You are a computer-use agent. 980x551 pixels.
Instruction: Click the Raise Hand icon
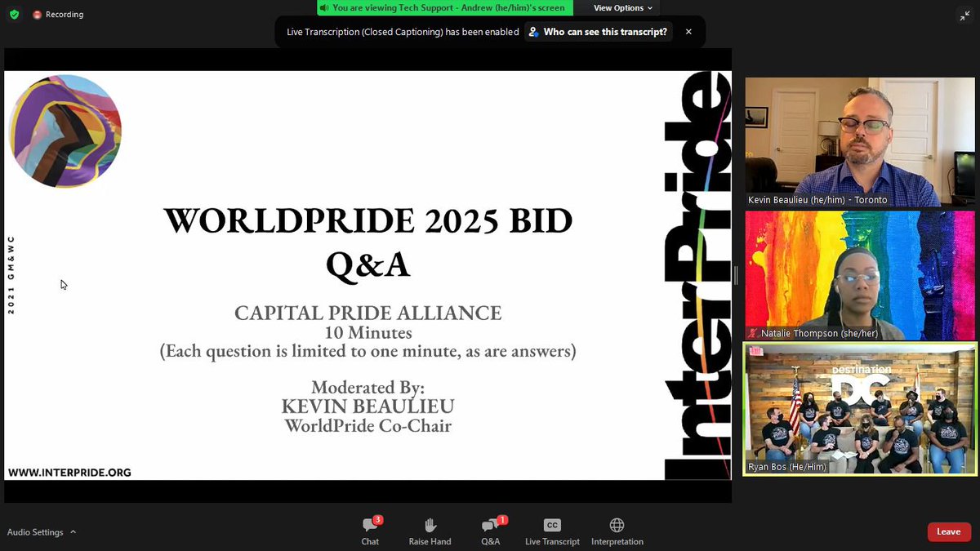430,525
